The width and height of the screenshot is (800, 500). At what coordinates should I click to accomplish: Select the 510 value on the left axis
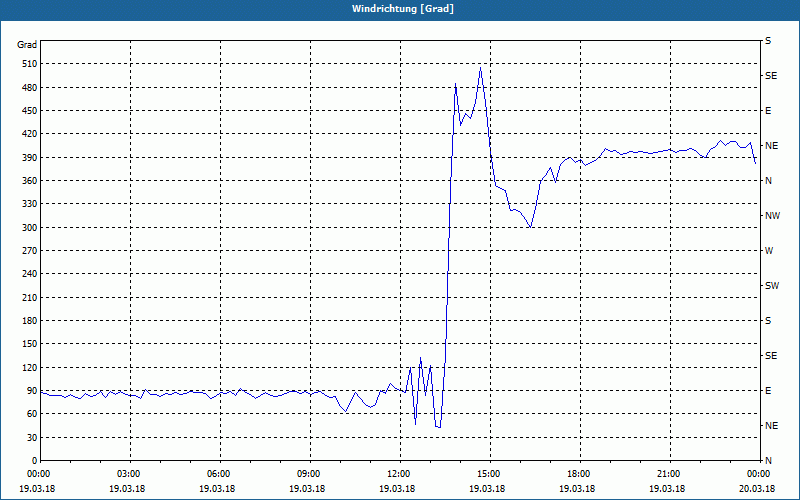(x=30, y=64)
